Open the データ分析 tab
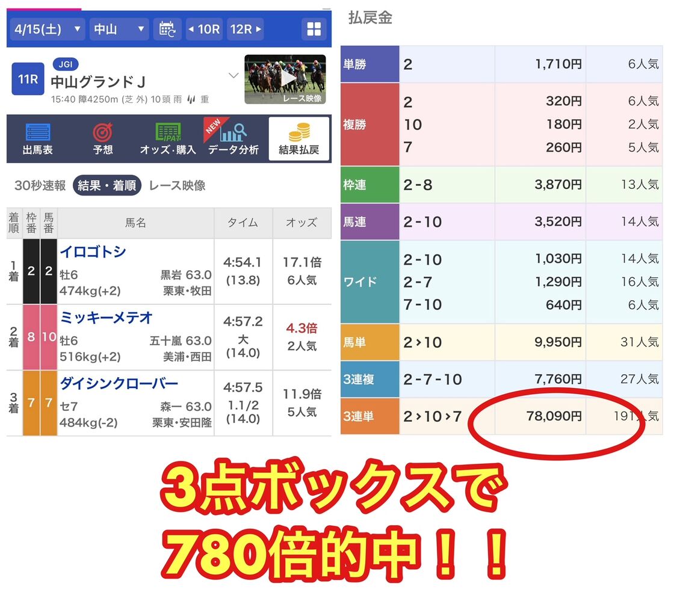674x616 pixels. coord(233,139)
